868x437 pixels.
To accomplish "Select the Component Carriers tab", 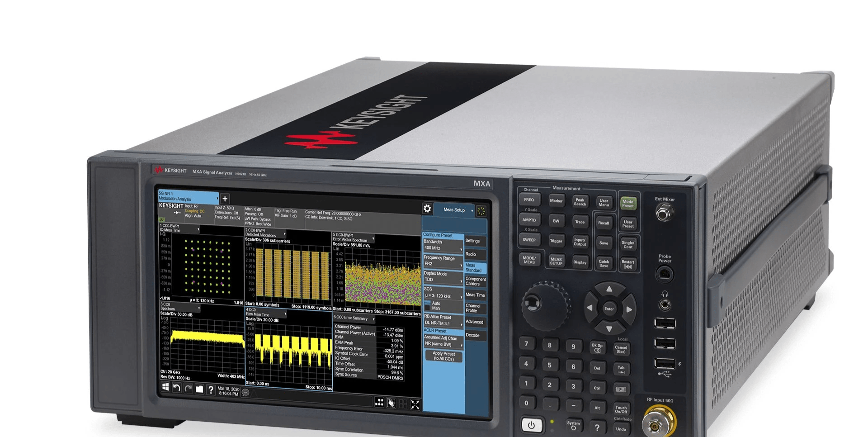I will pyautogui.click(x=475, y=281).
